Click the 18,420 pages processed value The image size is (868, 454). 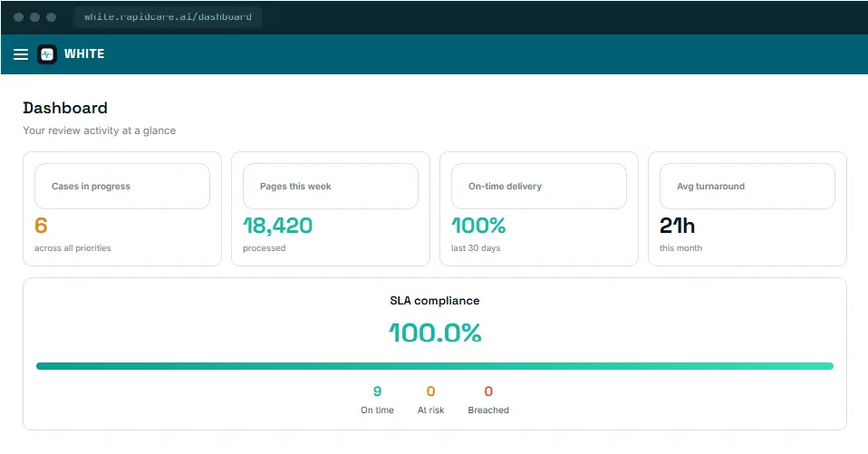coord(277,226)
